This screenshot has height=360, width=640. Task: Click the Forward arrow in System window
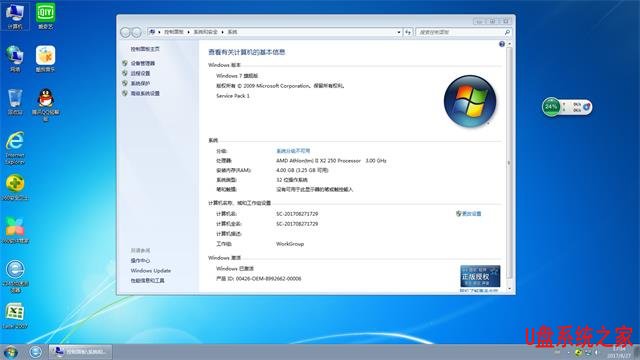tap(136, 32)
